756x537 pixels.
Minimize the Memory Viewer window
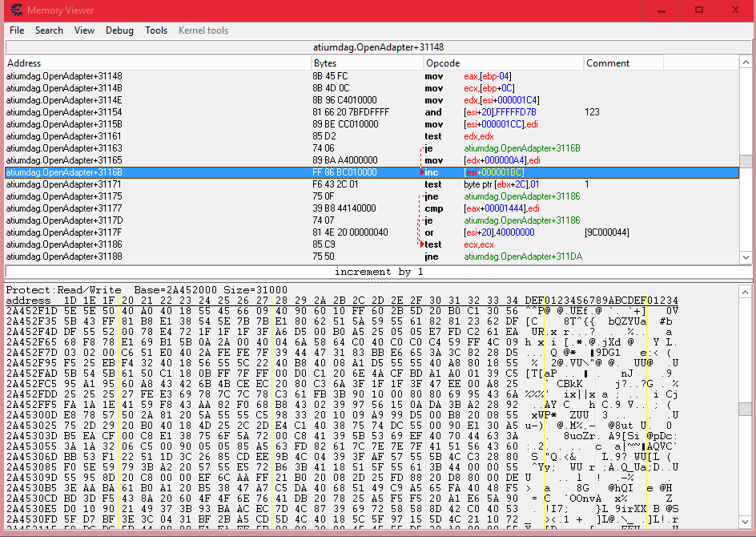pyautogui.click(x=661, y=10)
